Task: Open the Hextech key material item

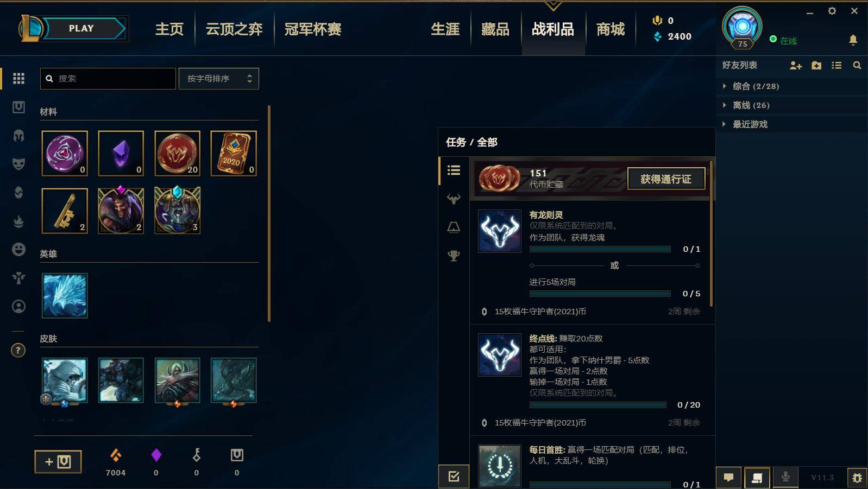Action: pos(65,211)
